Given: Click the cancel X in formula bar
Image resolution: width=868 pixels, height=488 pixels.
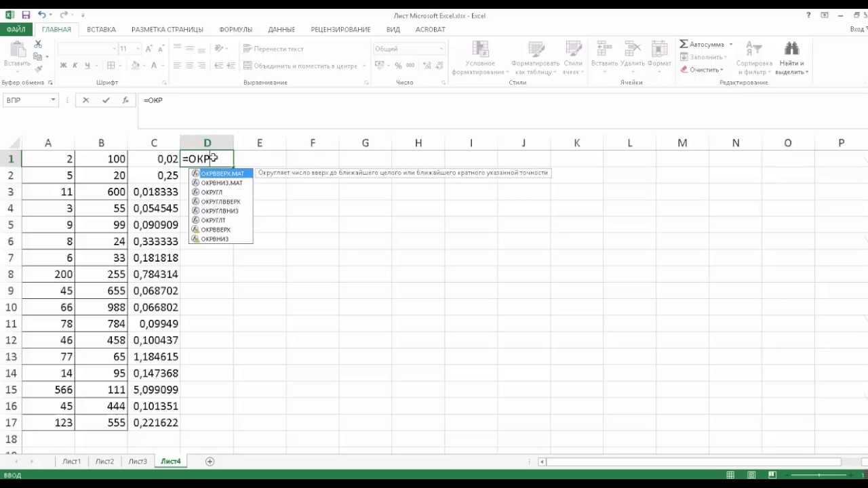Looking at the screenshot, I should pyautogui.click(x=85, y=100).
